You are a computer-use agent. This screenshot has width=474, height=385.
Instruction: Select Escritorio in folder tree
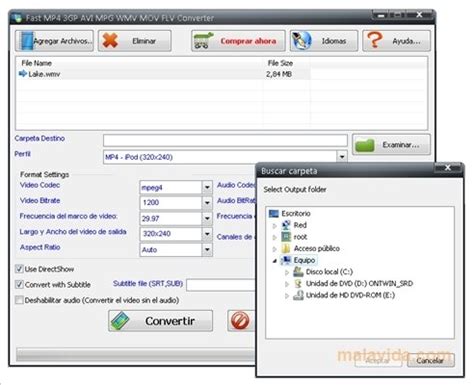click(296, 213)
